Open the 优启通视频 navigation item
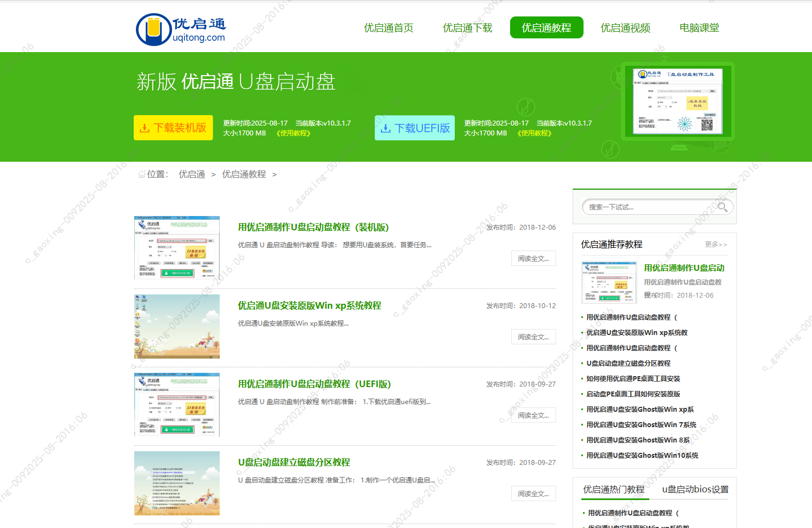Screen dimensions: 812x528 point(625,28)
